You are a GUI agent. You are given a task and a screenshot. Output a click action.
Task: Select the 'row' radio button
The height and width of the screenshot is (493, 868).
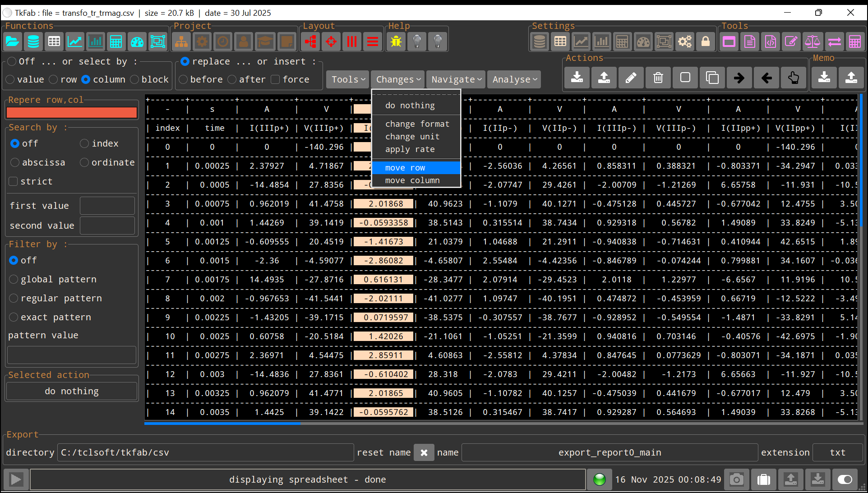pos(54,79)
